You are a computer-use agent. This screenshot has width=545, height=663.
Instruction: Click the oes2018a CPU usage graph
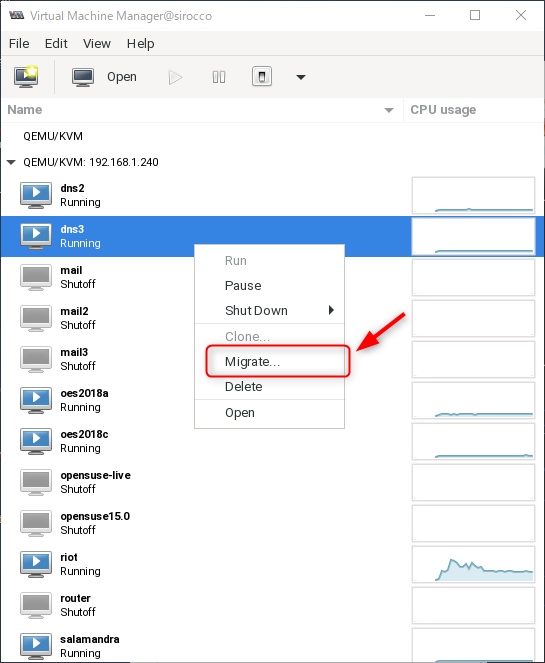tap(473, 400)
